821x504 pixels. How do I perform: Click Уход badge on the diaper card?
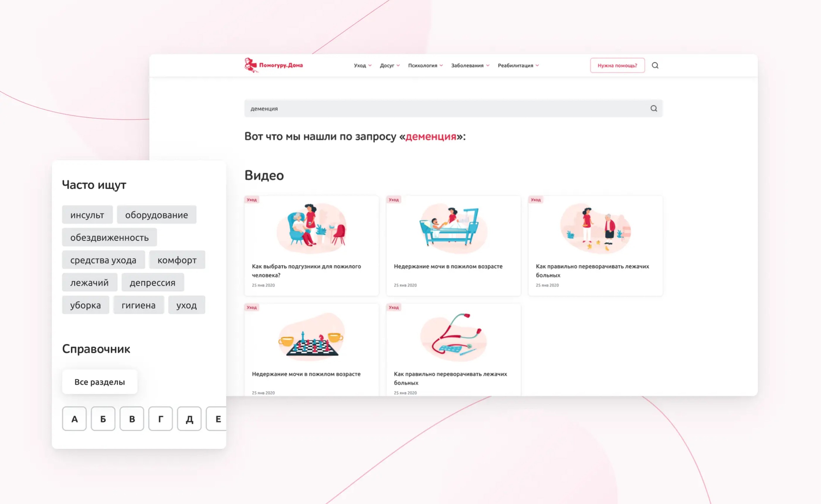tap(252, 200)
